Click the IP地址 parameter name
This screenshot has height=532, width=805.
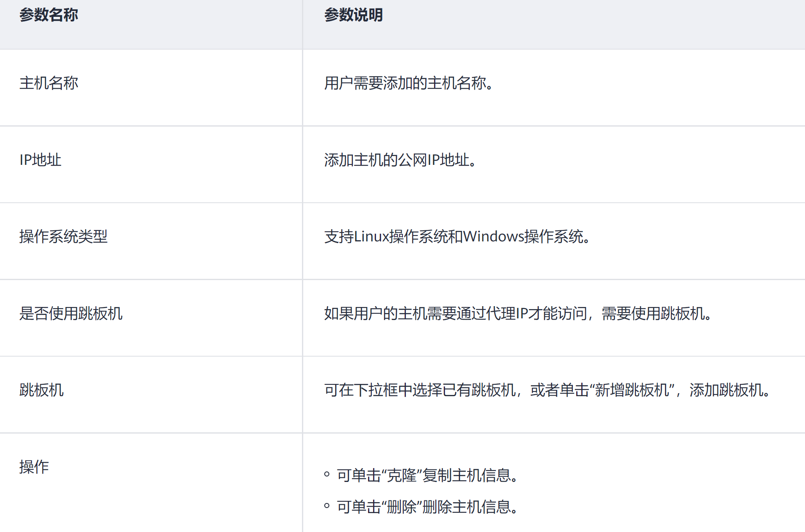tap(40, 160)
